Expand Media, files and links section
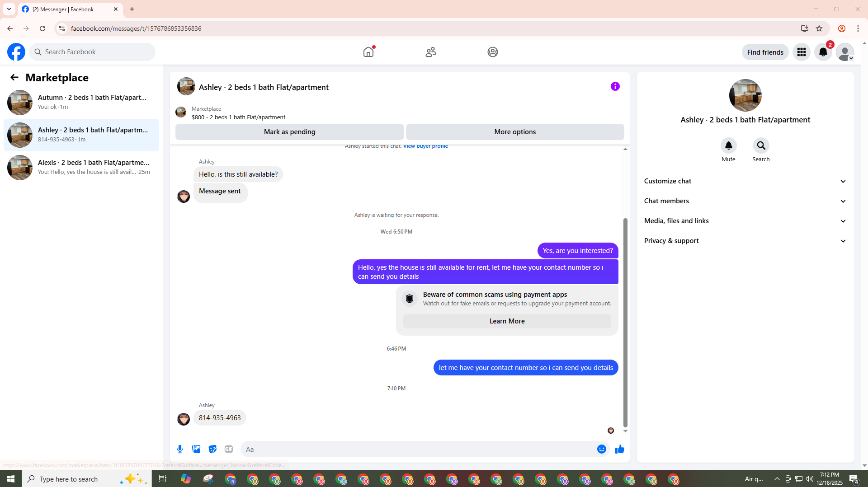The height and width of the screenshot is (487, 868). coord(745,221)
